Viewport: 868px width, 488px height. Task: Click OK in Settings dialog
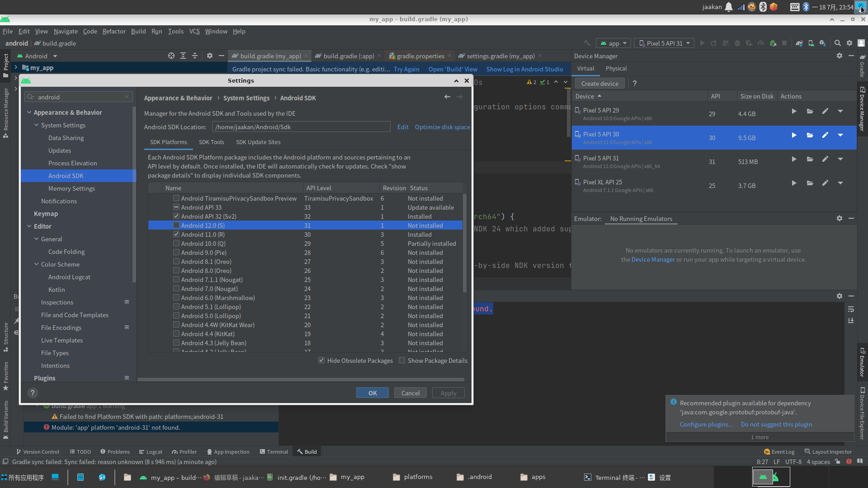point(373,393)
